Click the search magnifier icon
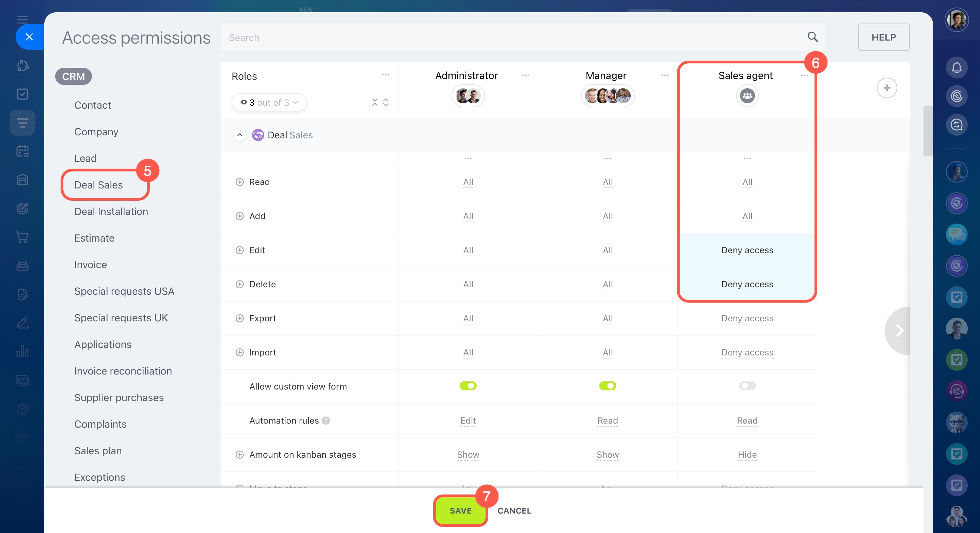 (812, 37)
